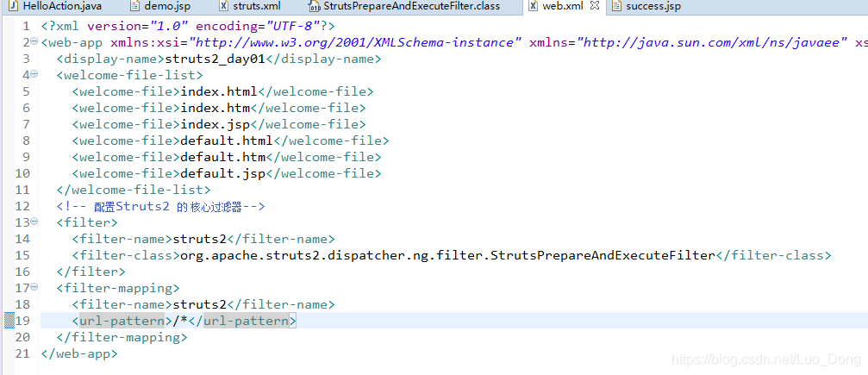Collapse the filter element fold on line 13
Viewport: 868px width, 375px height.
coord(34,221)
